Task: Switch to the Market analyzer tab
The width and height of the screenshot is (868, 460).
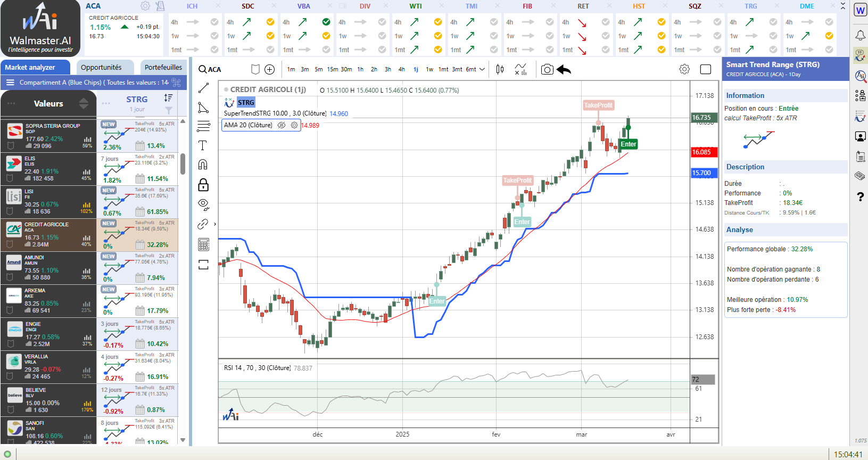Action: tap(35, 67)
